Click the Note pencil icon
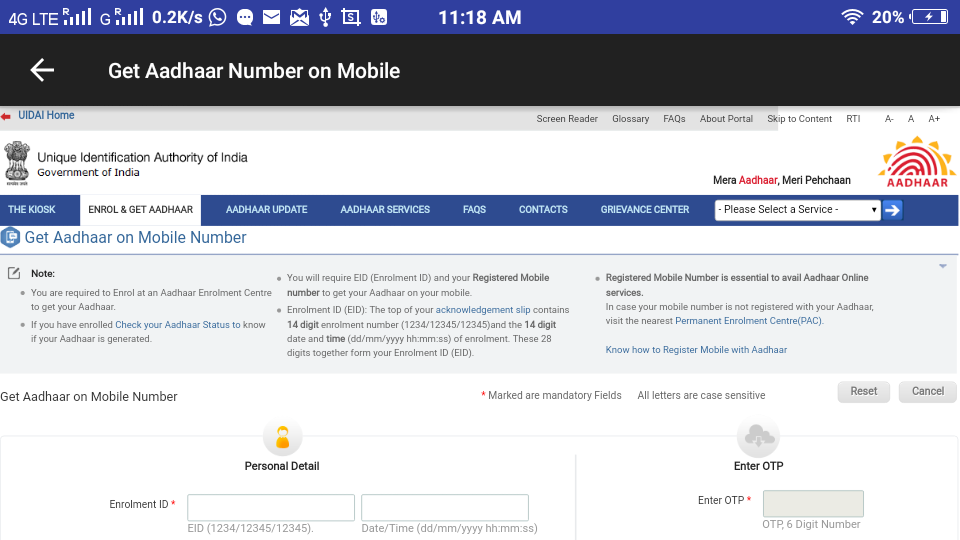Screen dimensions: 960x540 (14, 273)
